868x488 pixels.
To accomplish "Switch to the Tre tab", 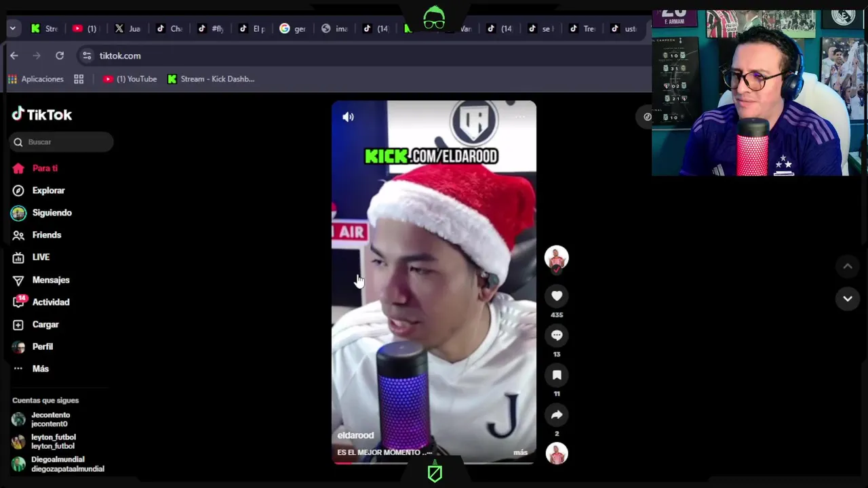I will [x=582, y=28].
